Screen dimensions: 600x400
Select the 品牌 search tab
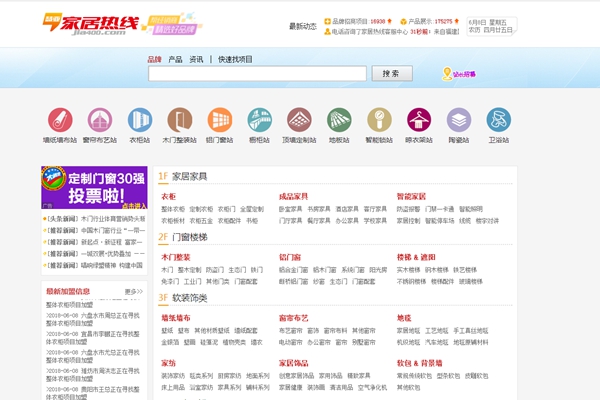pyautogui.click(x=154, y=59)
